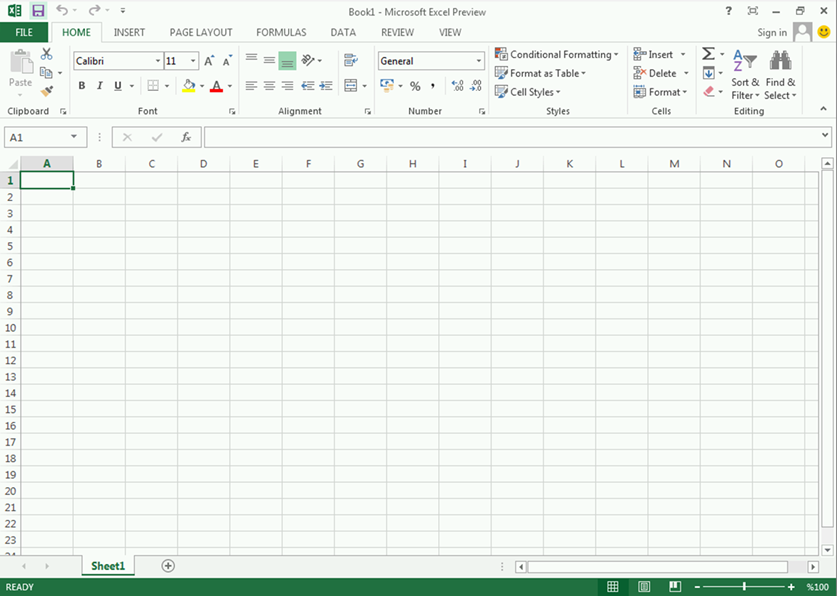Open Cell Styles gallery
Viewport: 837px width, 596px height.
pyautogui.click(x=528, y=92)
